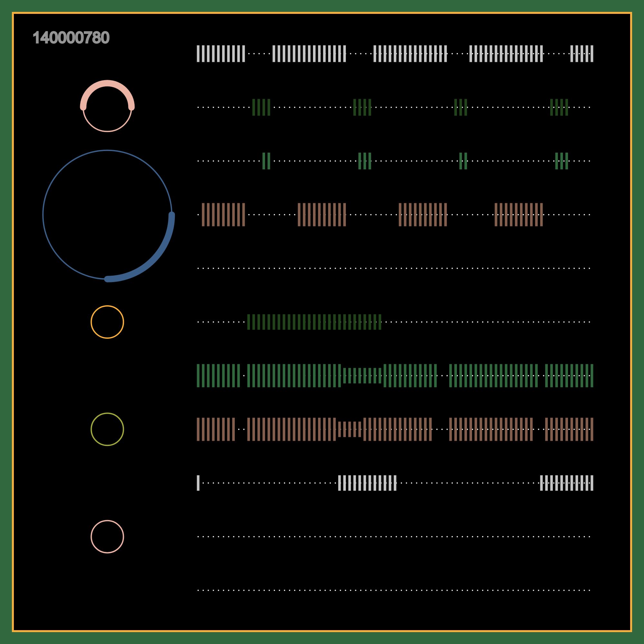The height and width of the screenshot is (644, 644).
Task: Select the small pink ring at bottom
Action: point(107,537)
